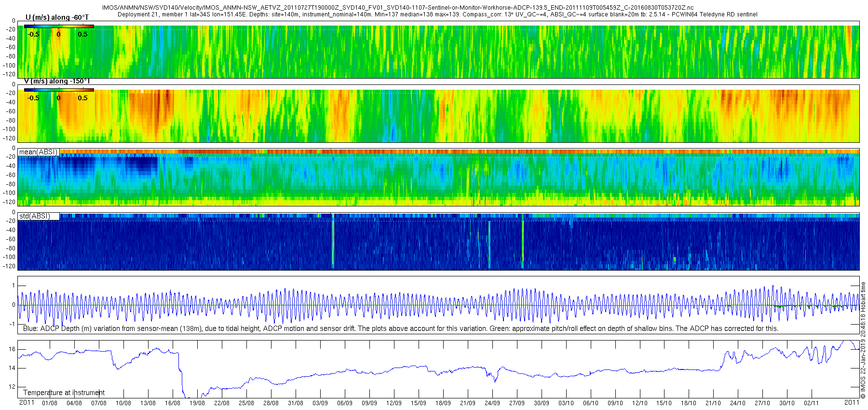868x410 pixels.
Task: Click the 2011 year label at bottom left
Action: pyautogui.click(x=27, y=402)
